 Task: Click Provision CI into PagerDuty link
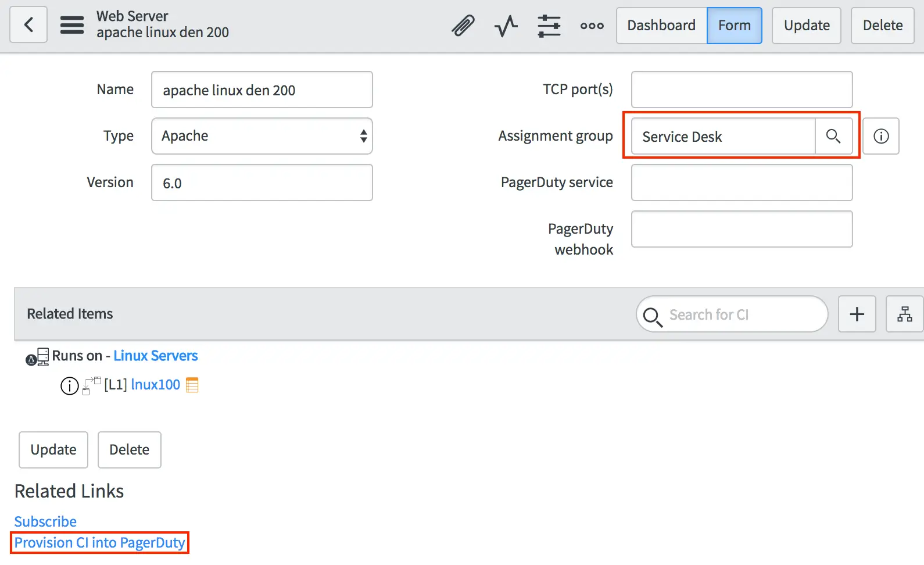click(100, 542)
